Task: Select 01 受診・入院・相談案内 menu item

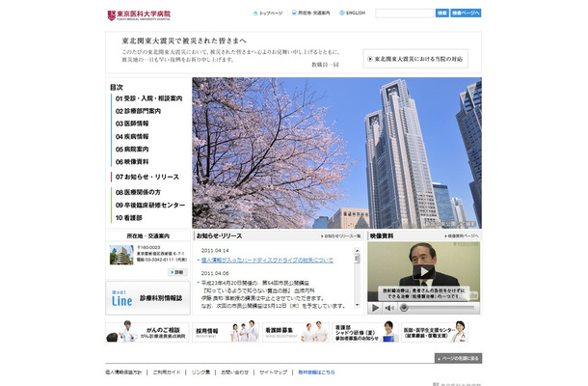Action: tap(148, 98)
